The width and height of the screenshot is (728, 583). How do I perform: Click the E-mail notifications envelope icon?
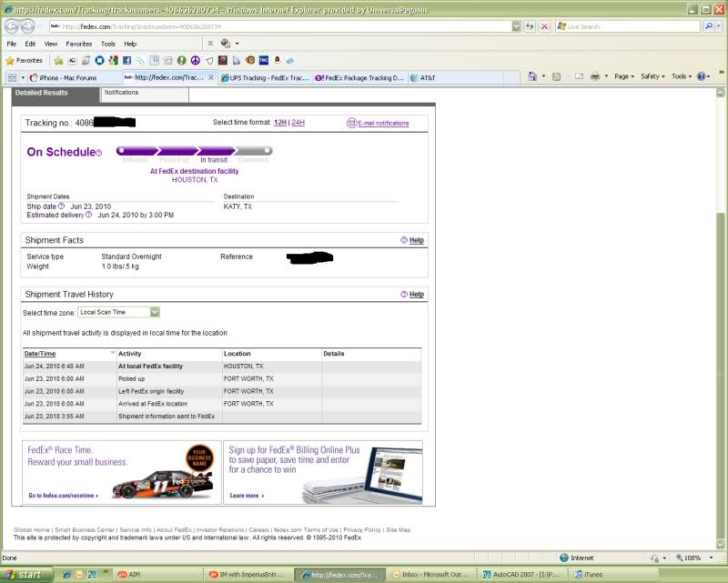pyautogui.click(x=351, y=123)
